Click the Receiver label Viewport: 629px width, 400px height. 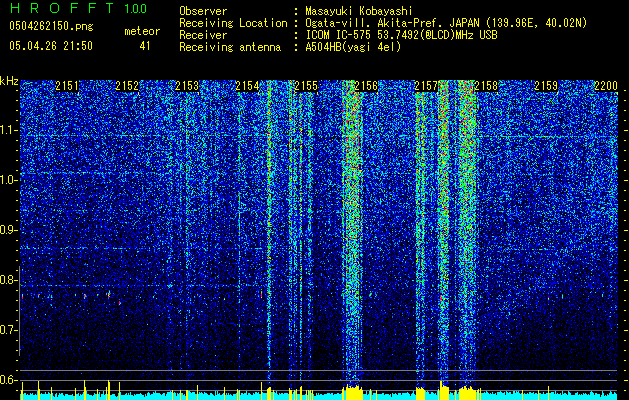tap(203, 35)
